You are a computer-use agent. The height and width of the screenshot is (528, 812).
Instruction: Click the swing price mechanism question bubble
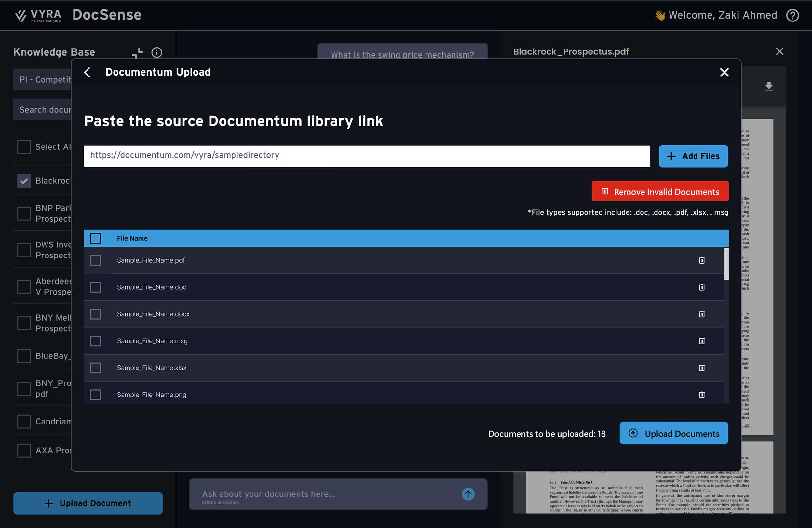402,51
